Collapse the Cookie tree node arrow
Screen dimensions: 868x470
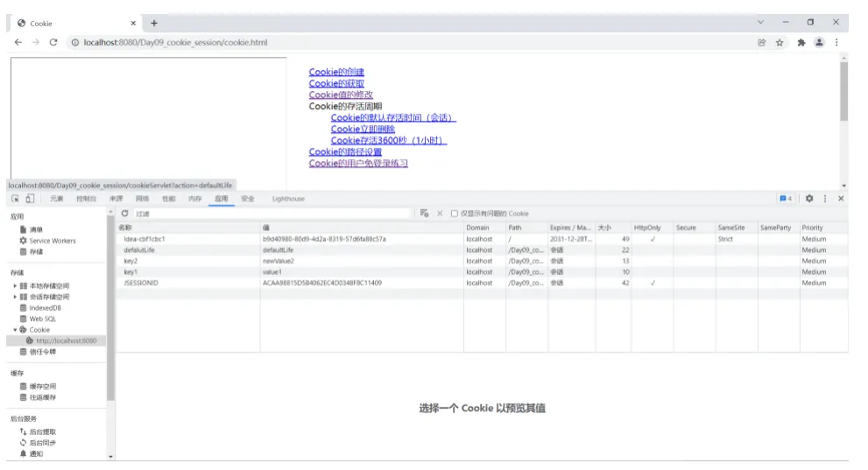[15, 330]
